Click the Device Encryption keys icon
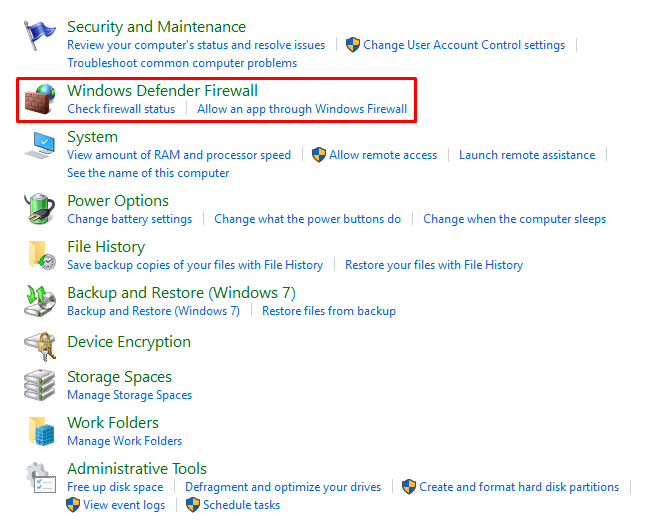Viewport: 664px width, 530px height. point(39,344)
